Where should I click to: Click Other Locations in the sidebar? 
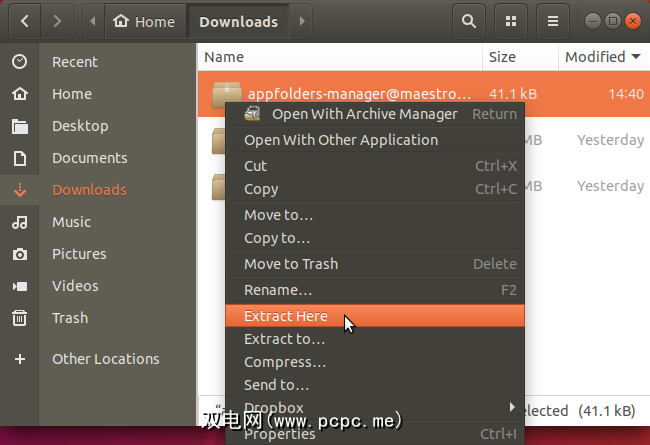[105, 359]
